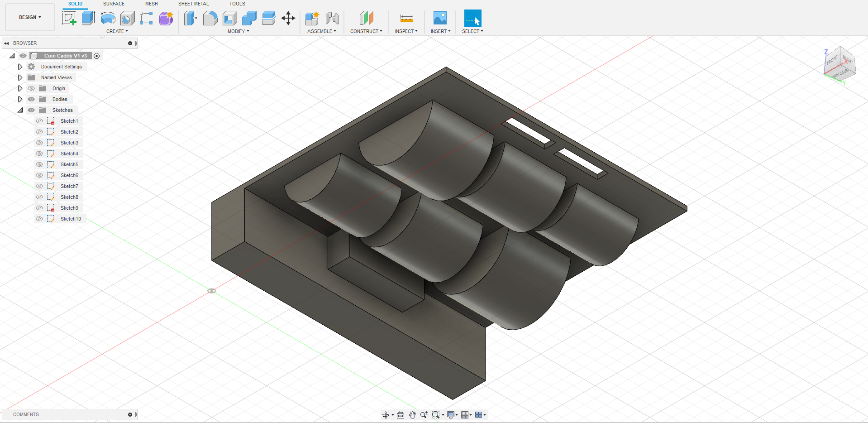
Task: Switch to the SHEET METAL tab
Action: tap(194, 4)
